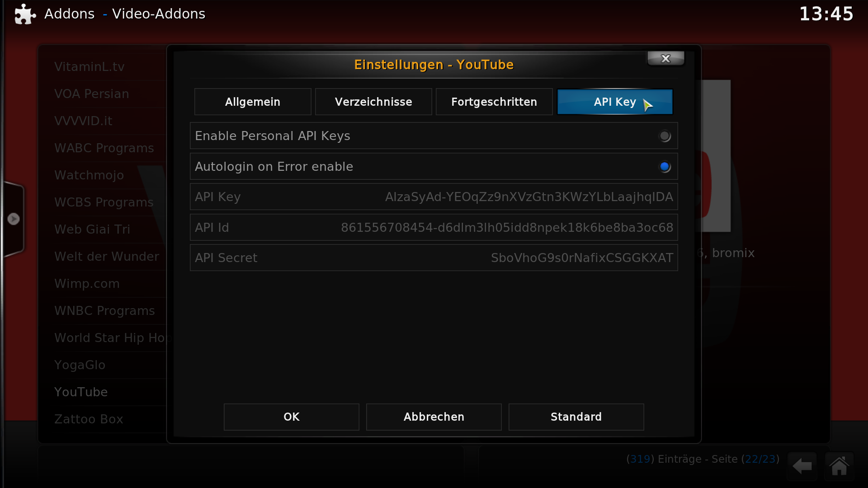
Task: Edit the API Secret field
Action: pos(434,258)
